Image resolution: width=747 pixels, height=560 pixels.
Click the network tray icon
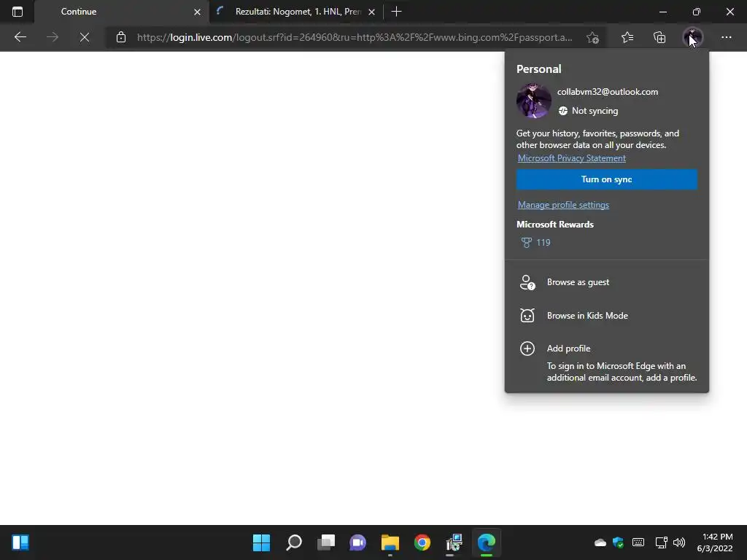pos(661,542)
